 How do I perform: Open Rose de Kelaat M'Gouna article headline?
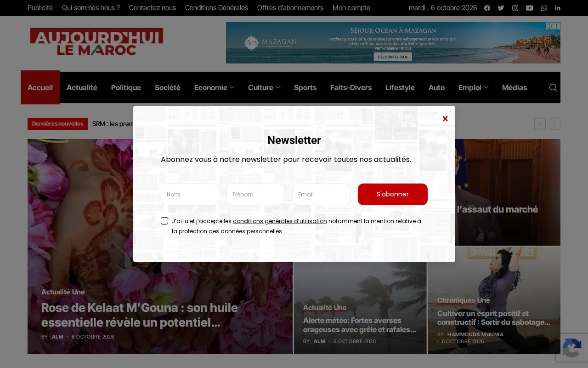point(140,315)
